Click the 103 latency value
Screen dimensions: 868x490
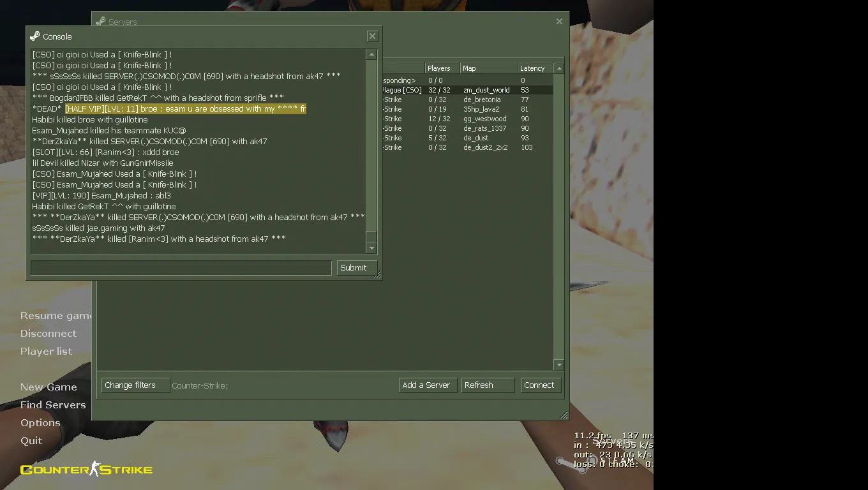tap(527, 147)
